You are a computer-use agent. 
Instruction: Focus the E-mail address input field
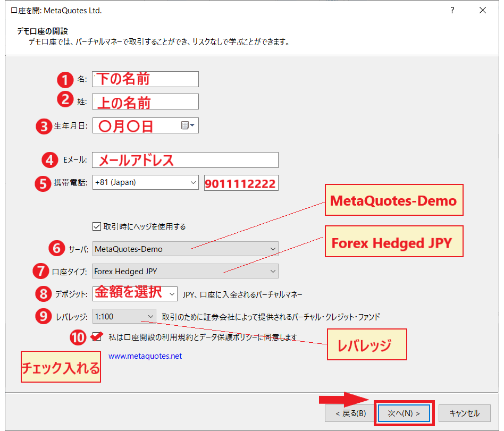[x=185, y=160]
